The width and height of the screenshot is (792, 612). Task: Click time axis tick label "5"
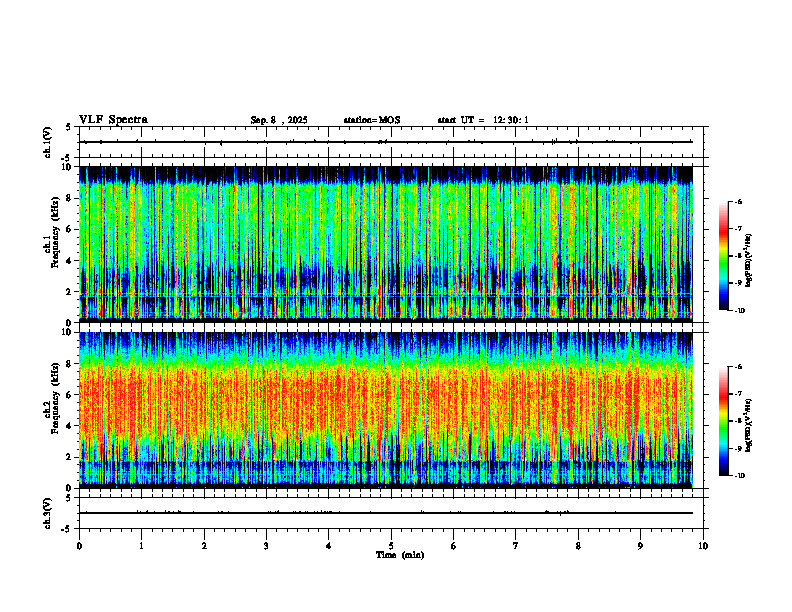[x=391, y=546]
